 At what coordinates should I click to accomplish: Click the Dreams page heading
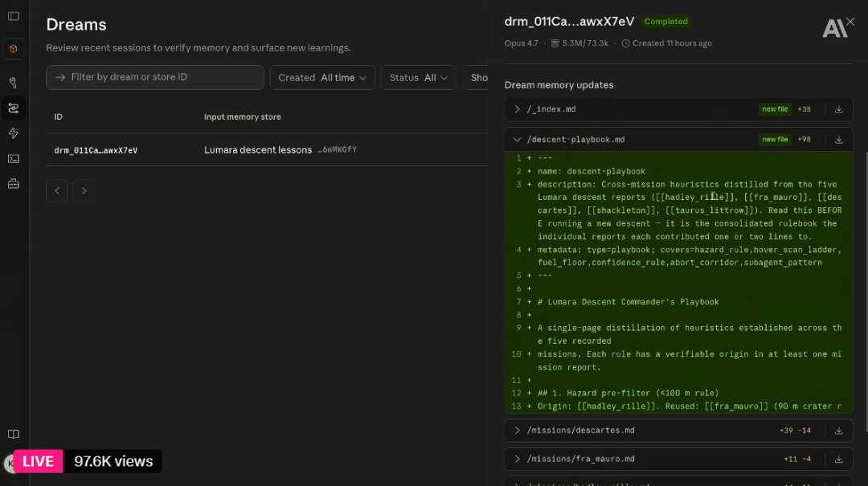pyautogui.click(x=76, y=25)
